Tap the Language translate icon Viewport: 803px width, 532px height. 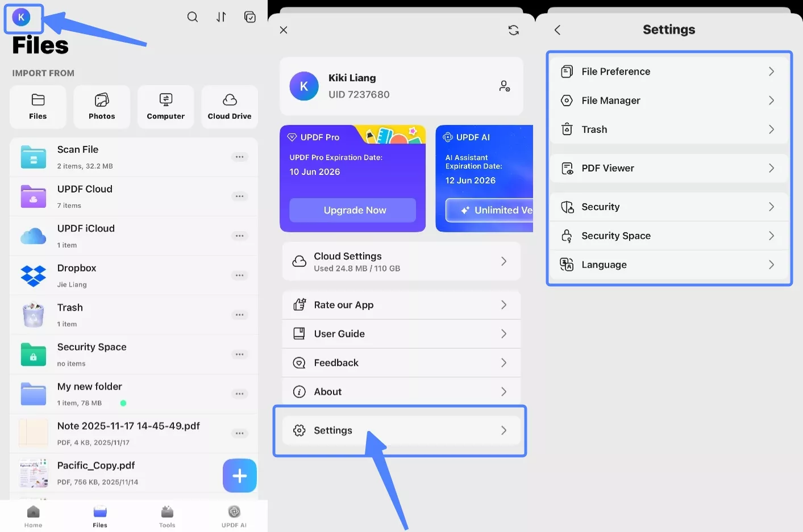coord(567,265)
